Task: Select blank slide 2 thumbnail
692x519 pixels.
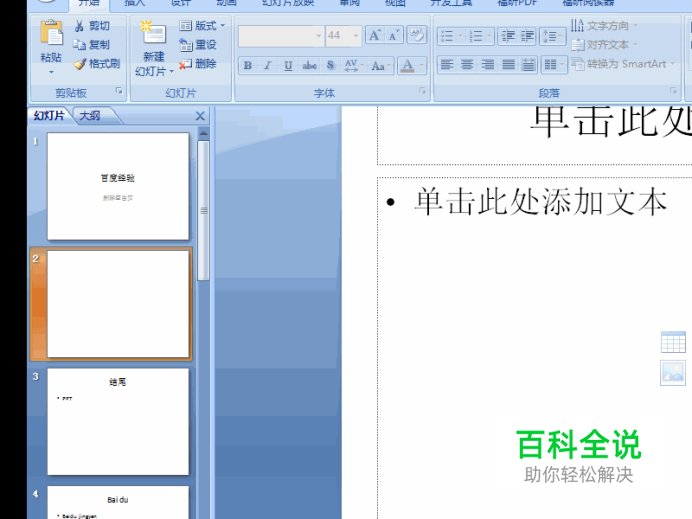Action: point(118,304)
